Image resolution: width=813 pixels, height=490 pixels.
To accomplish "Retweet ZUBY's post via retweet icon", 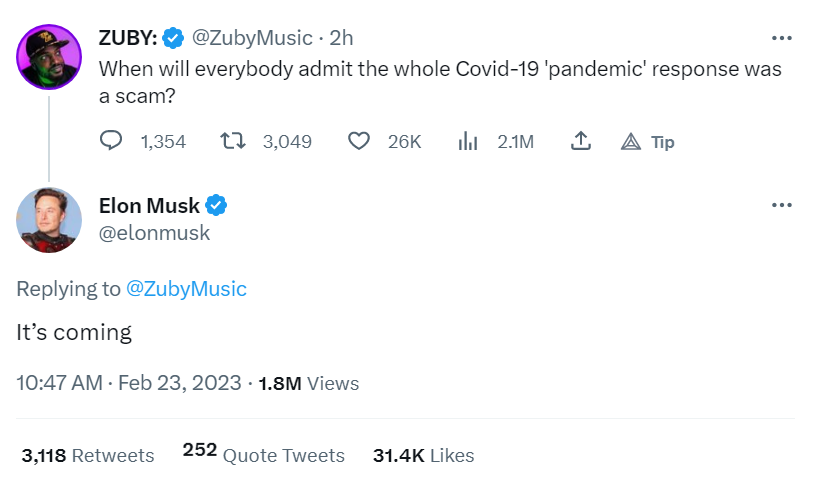I will [x=231, y=142].
